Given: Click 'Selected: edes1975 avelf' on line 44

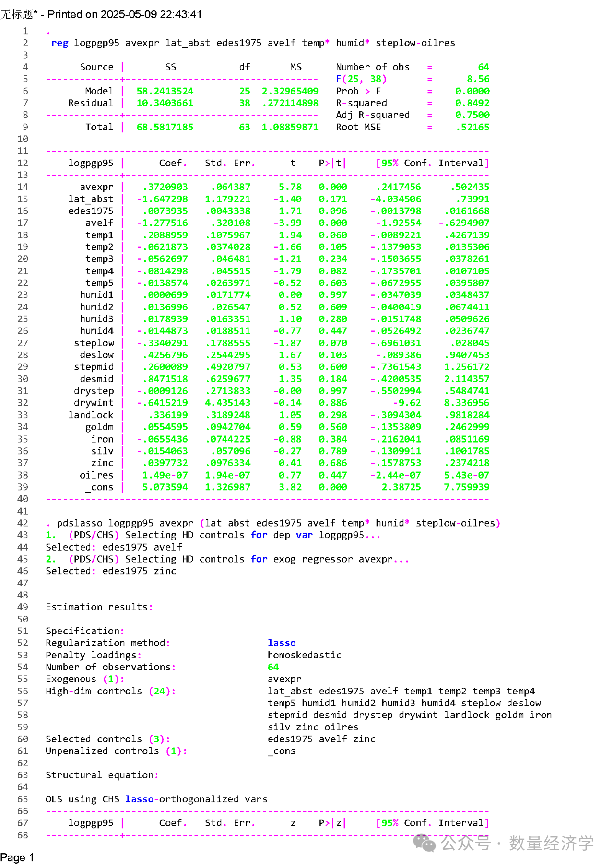Looking at the screenshot, I should pos(114,547).
